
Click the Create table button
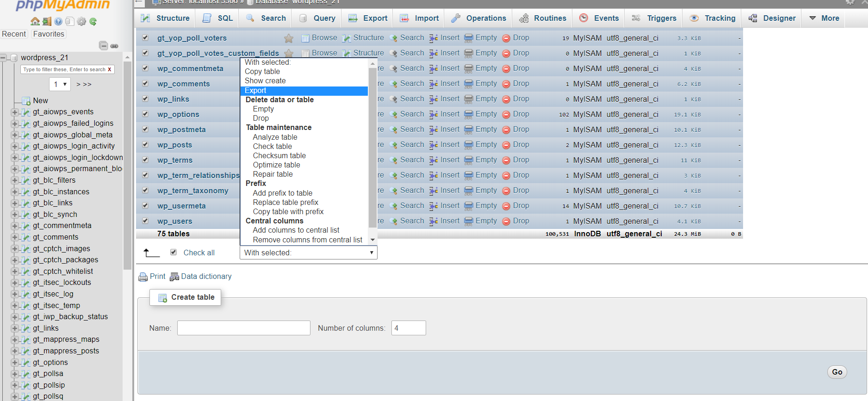point(186,297)
